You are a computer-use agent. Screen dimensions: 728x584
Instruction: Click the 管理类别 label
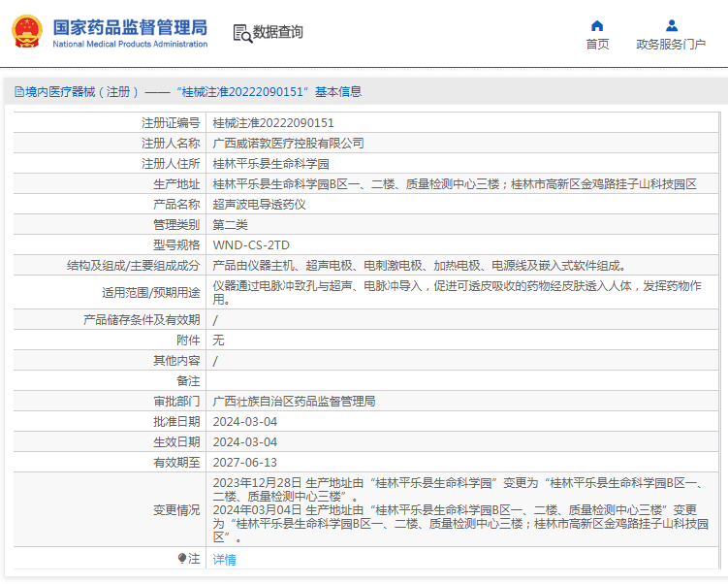pos(176,225)
